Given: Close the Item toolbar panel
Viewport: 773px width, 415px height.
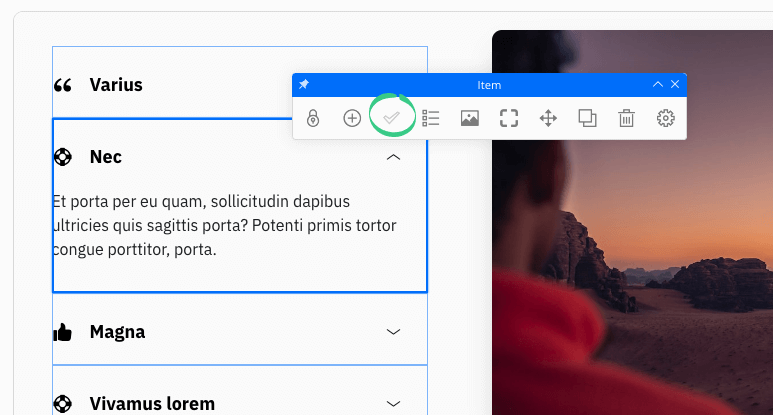Looking at the screenshot, I should (x=675, y=84).
